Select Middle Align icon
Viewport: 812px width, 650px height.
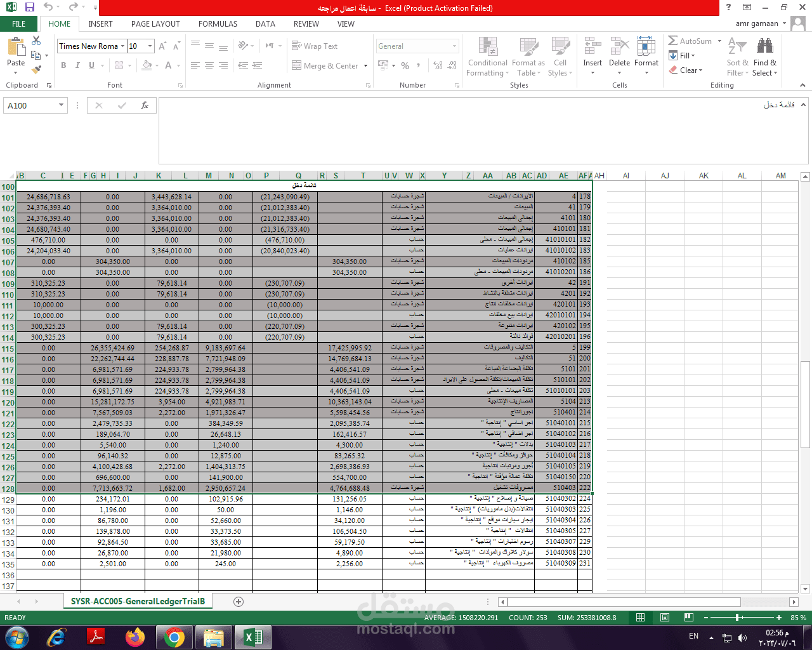coord(209,46)
